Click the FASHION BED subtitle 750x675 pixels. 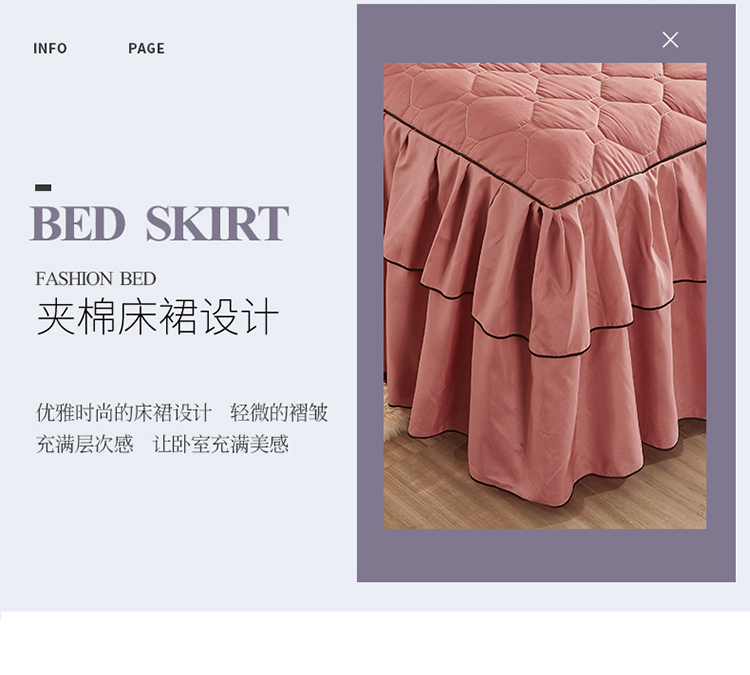pos(96,279)
